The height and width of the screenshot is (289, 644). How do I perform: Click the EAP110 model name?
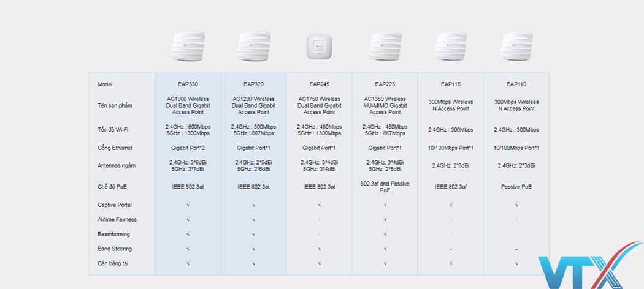pos(516,84)
